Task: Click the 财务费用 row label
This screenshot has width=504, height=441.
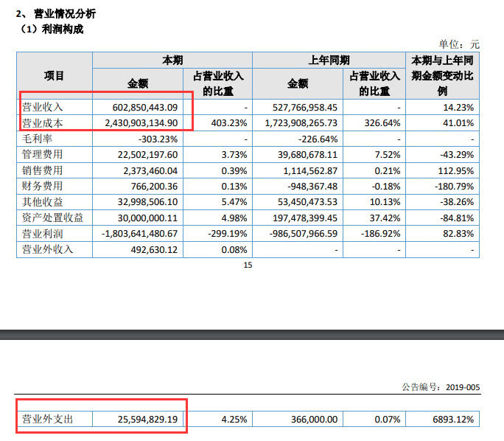Action: [x=42, y=186]
